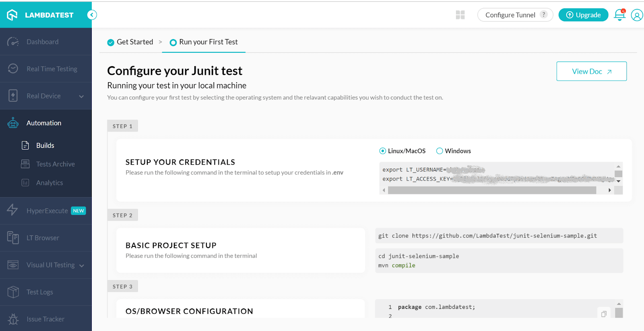Select the Windows radio button
The image size is (644, 331).
pos(440,151)
